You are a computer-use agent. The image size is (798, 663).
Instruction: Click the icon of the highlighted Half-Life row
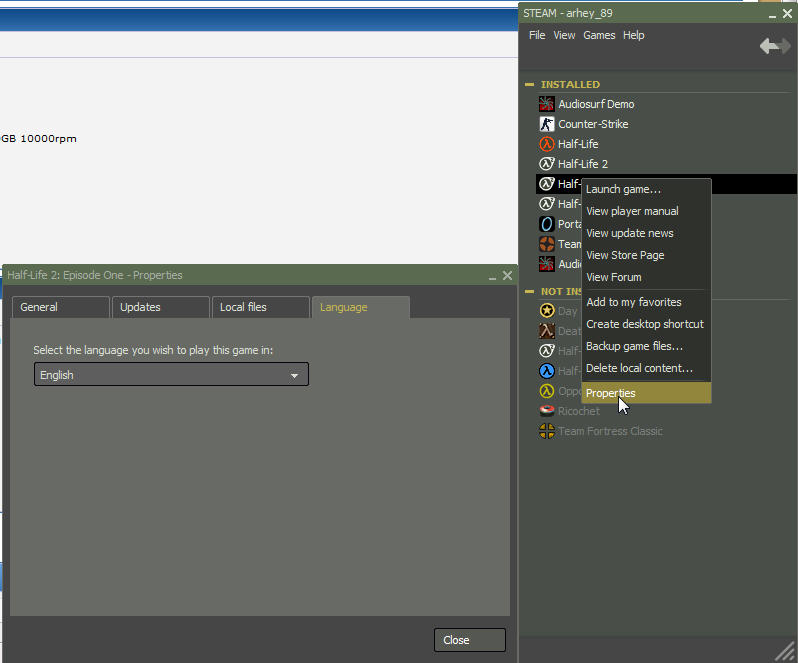tap(547, 184)
